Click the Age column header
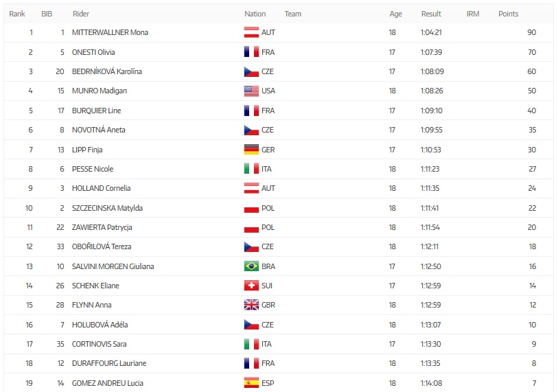 (x=396, y=14)
